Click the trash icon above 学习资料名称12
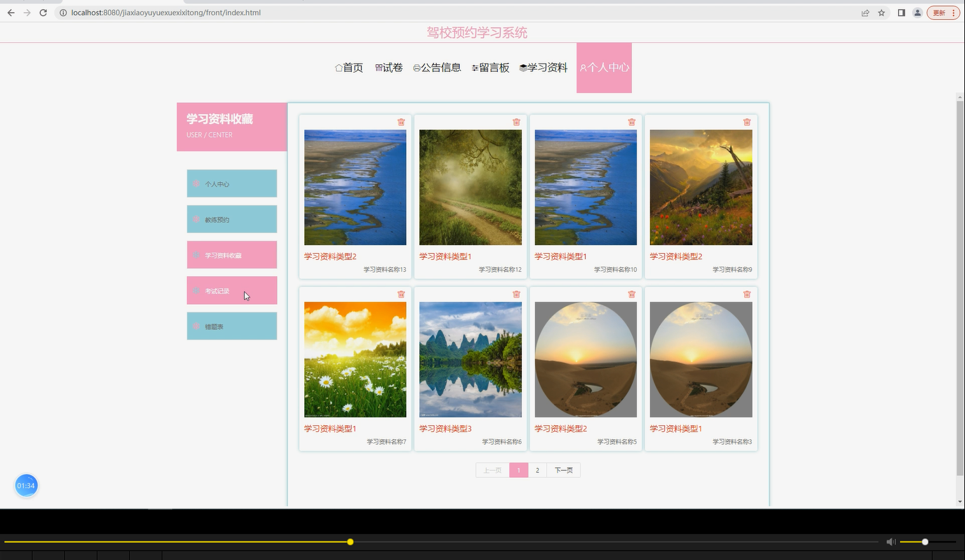This screenshot has height=560, width=965. coord(516,122)
